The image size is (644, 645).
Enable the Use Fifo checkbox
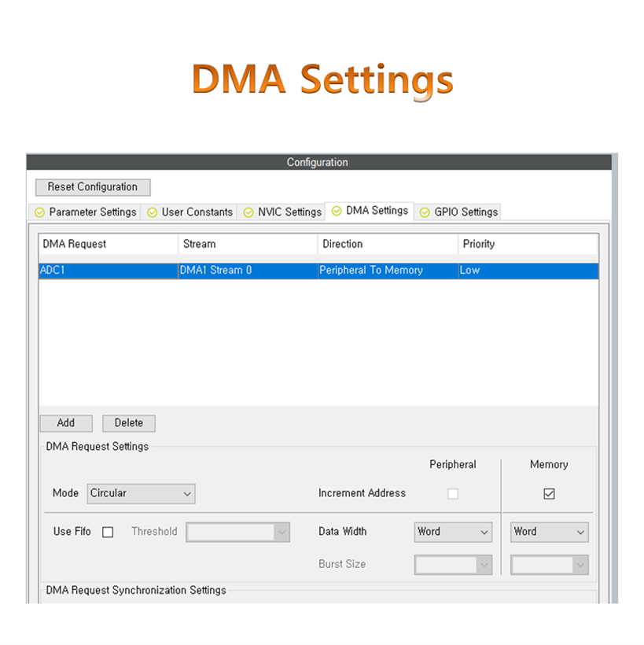[108, 533]
